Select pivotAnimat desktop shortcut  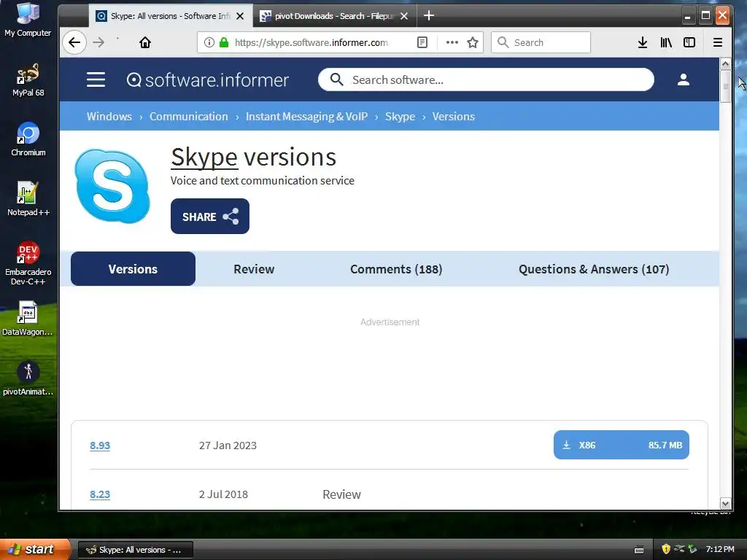[x=28, y=378]
